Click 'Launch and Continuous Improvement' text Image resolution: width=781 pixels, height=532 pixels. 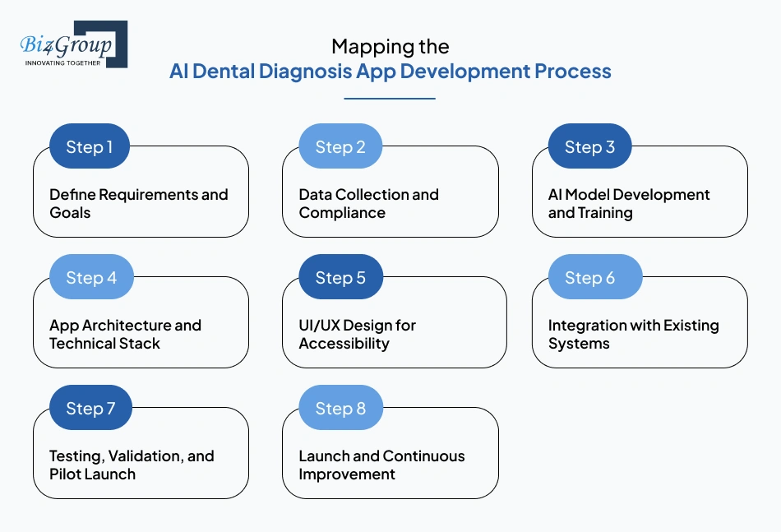coord(381,465)
